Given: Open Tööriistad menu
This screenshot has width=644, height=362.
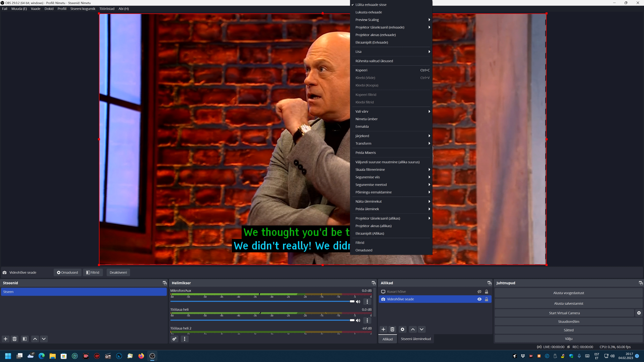Looking at the screenshot, I should 107,9.
